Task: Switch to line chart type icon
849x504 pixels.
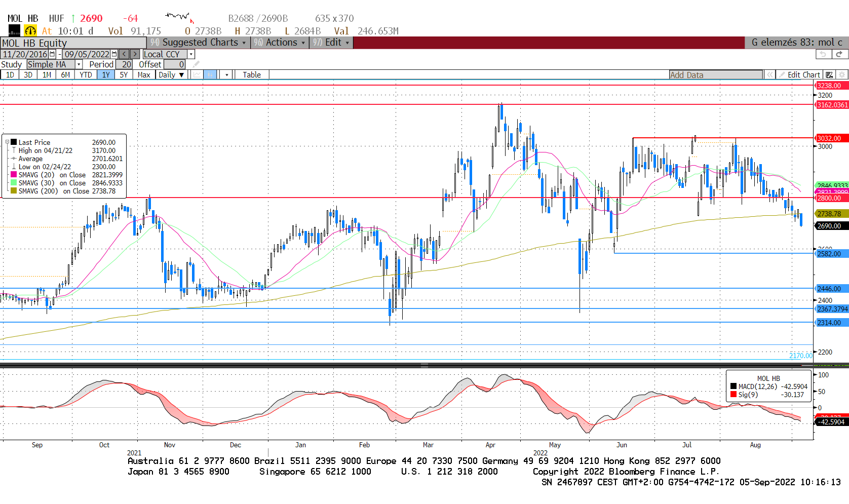Action: pos(197,74)
